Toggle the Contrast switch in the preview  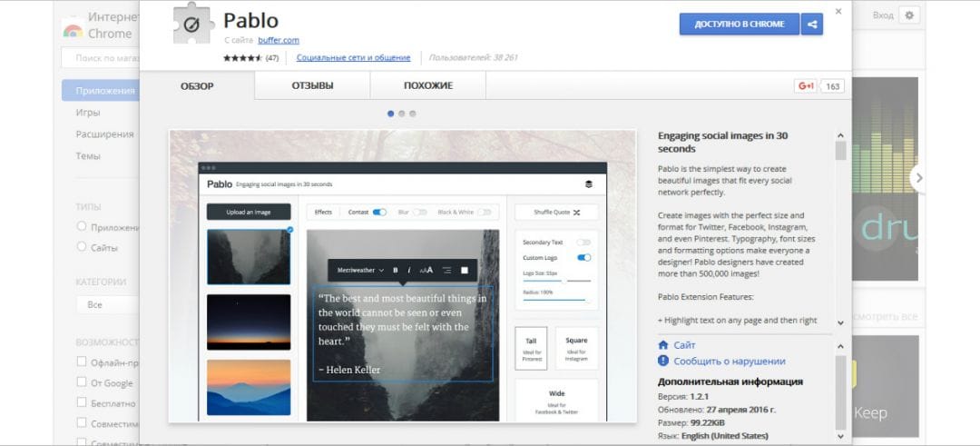coord(379,212)
